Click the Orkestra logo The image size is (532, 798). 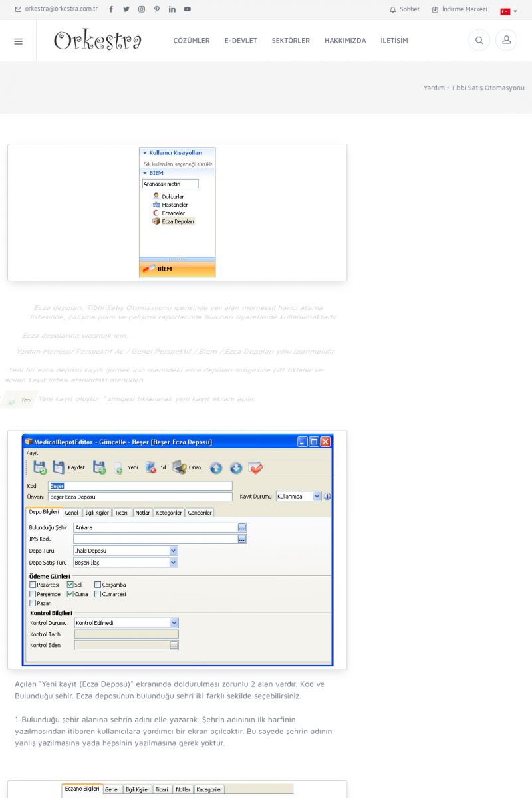(x=98, y=41)
